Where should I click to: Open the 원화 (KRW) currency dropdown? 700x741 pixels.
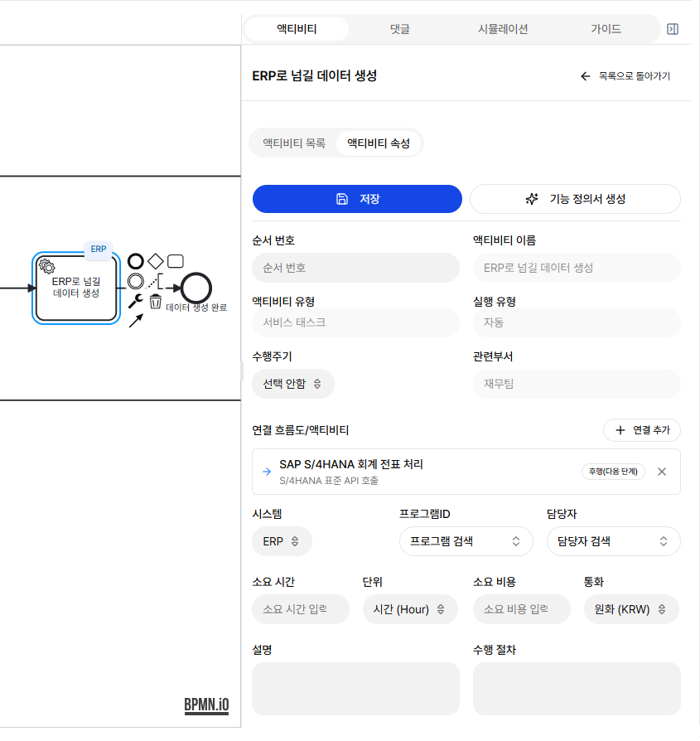(x=631, y=609)
